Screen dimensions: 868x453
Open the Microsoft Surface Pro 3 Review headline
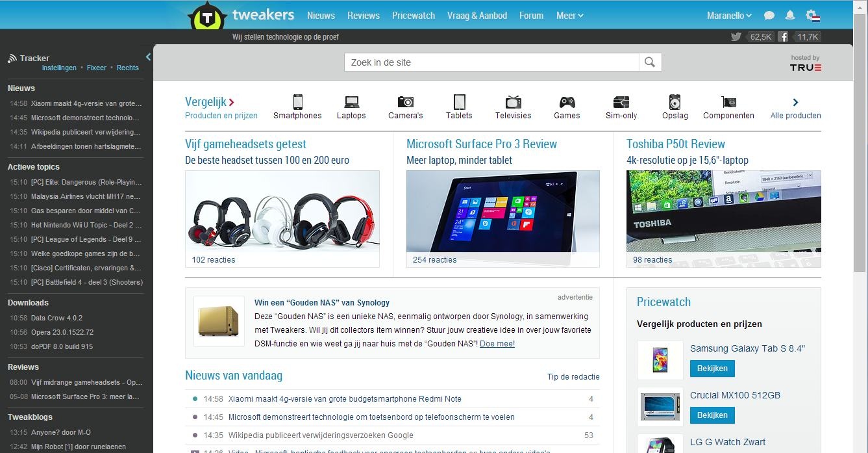pyautogui.click(x=482, y=144)
